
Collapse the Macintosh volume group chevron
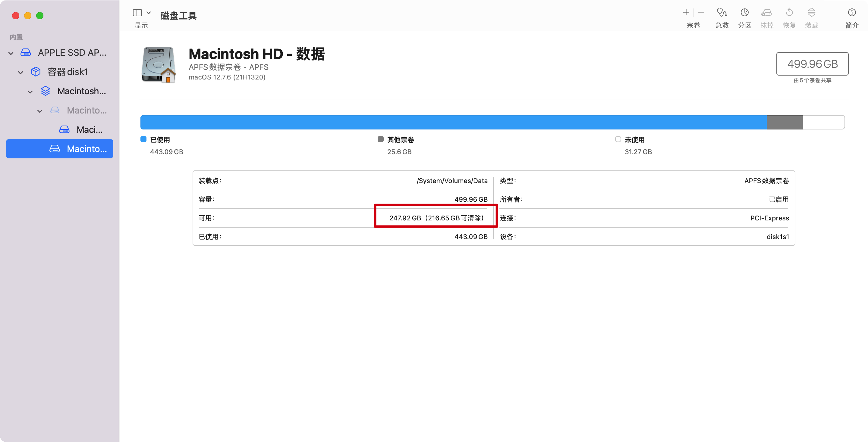point(30,92)
